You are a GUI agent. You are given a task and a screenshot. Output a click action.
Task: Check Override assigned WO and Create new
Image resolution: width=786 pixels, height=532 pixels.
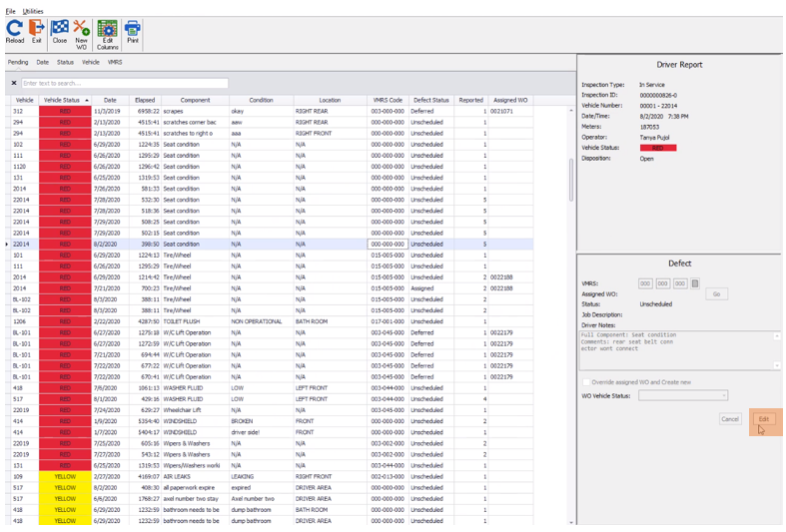[585, 382]
